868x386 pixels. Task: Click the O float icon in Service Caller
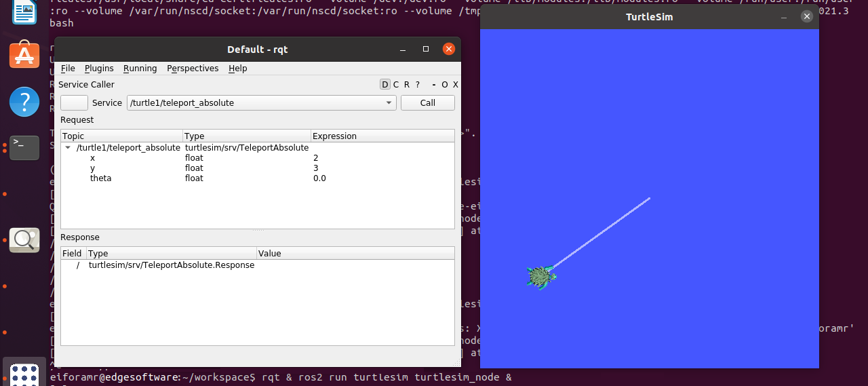(445, 85)
